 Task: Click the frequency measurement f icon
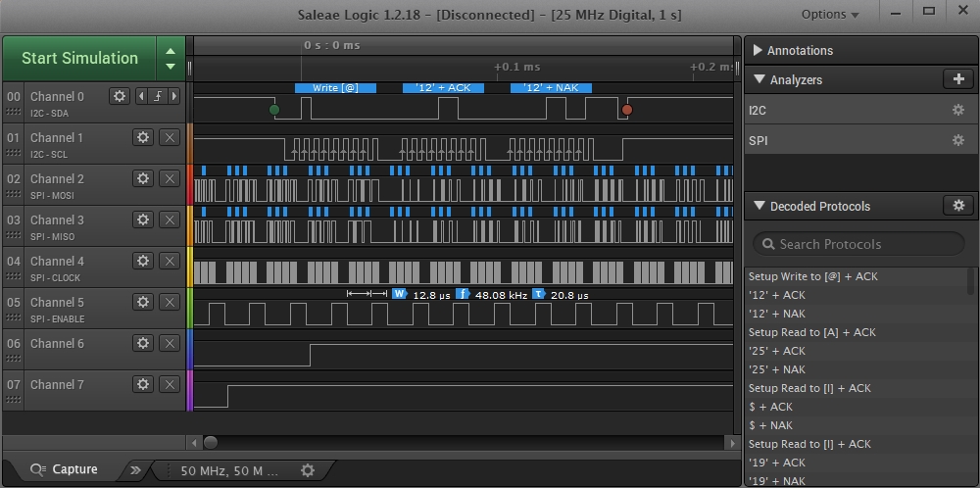[462, 294]
